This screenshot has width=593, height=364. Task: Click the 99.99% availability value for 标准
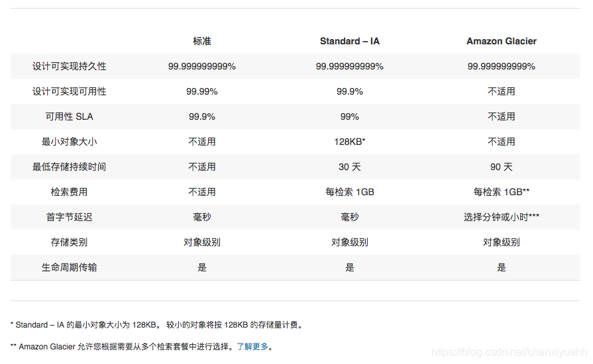tap(202, 91)
